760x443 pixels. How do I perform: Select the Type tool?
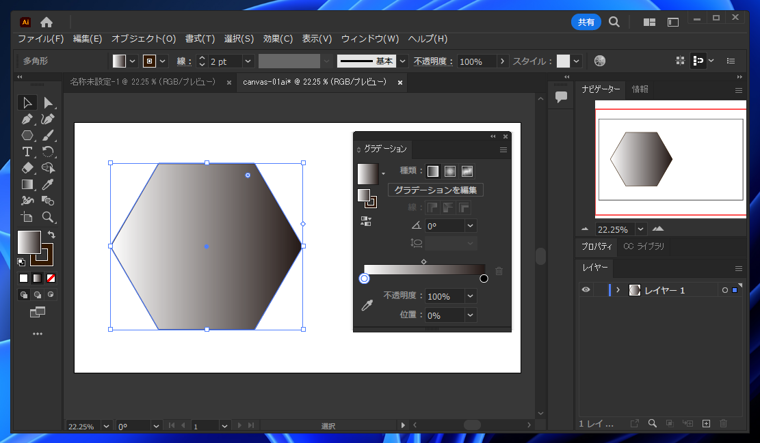tap(27, 152)
